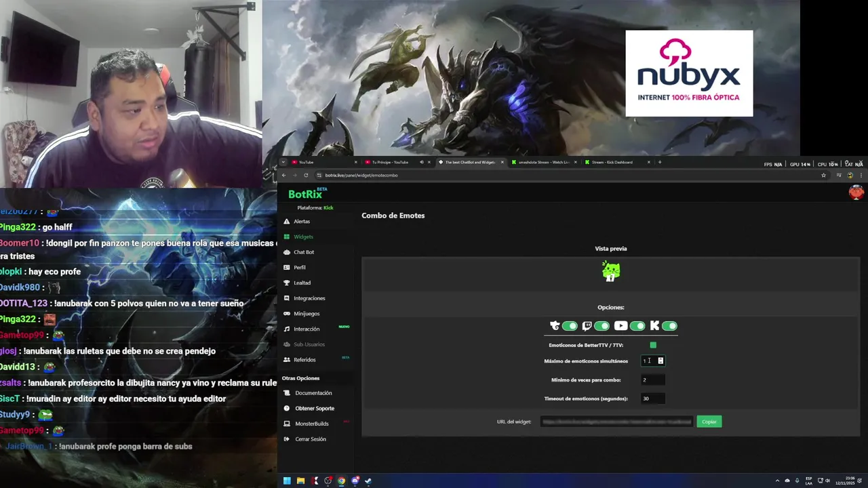Open Chrome from the taskbar

click(x=341, y=481)
